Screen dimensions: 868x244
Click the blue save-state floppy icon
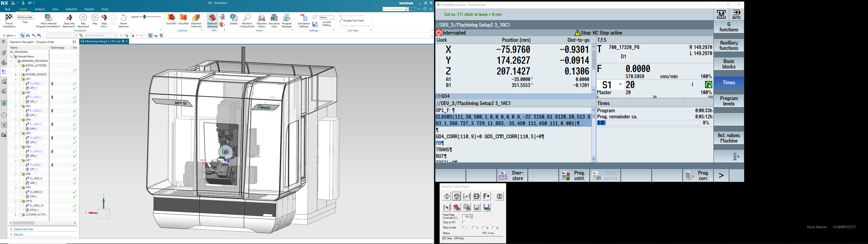pos(487,207)
